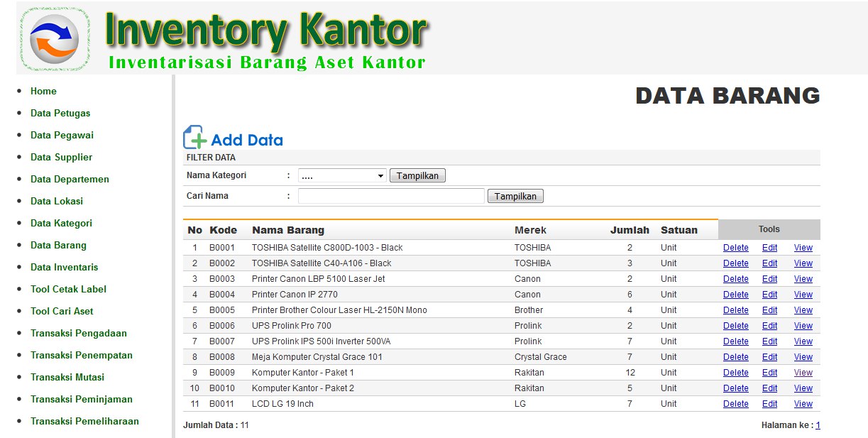Open Transaksi Penempatan menu item
Viewport: 868px width, 438px height.
tap(82, 355)
